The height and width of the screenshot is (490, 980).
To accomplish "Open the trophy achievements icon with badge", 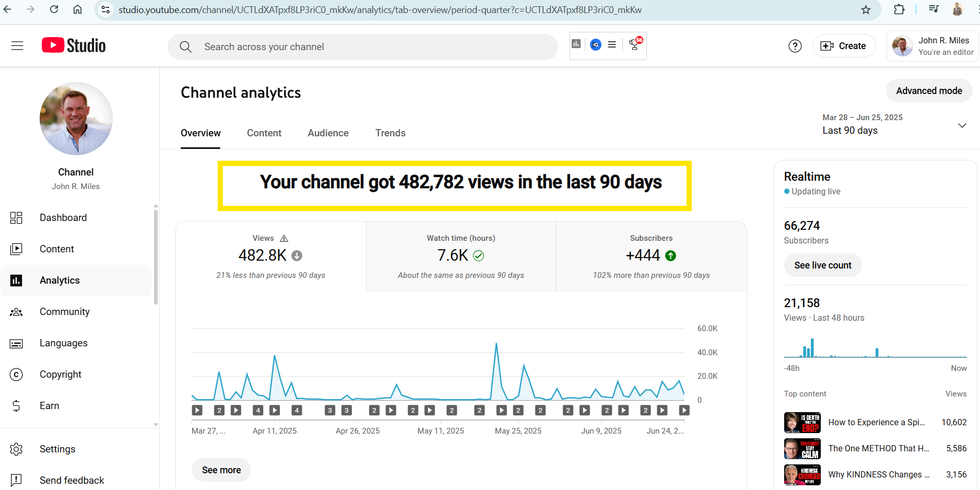I will click(635, 45).
